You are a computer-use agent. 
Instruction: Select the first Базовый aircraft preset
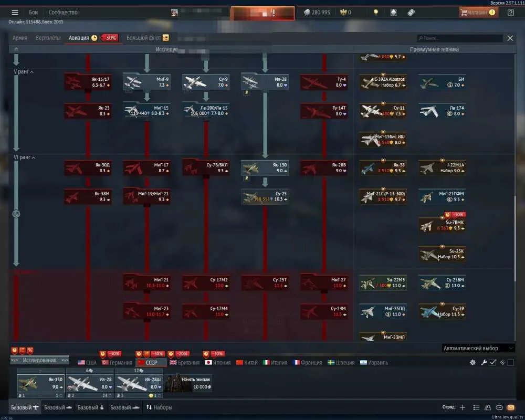click(25, 407)
